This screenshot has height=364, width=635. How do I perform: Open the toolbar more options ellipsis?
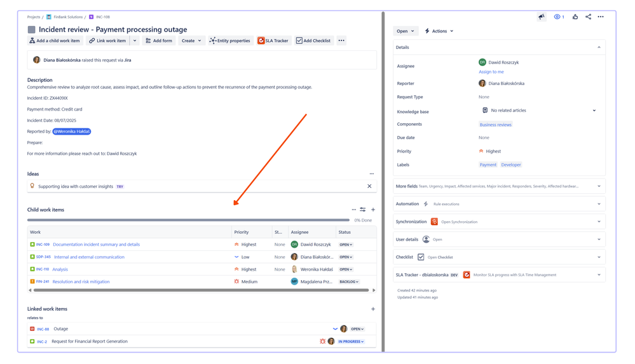tap(341, 41)
